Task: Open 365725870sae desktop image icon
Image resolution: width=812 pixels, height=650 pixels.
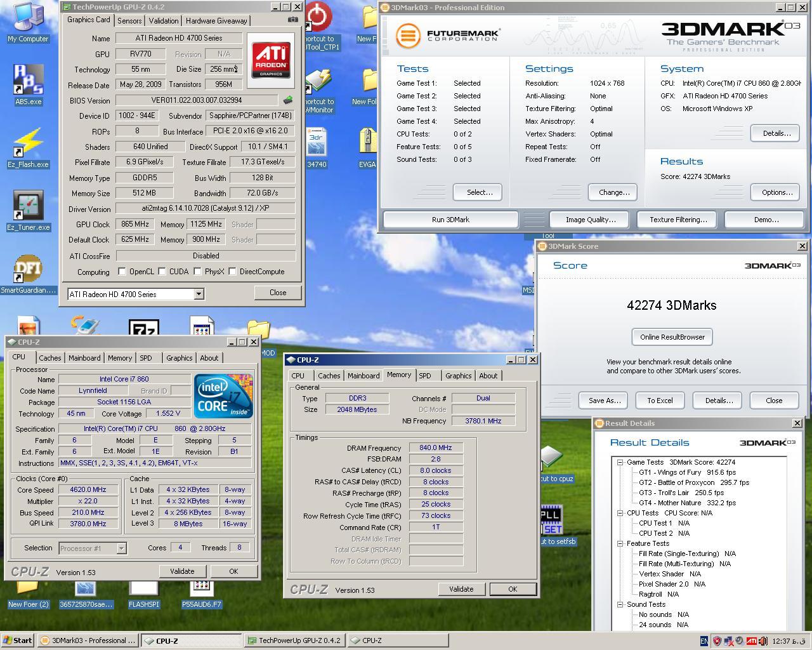Action: pyautogui.click(x=86, y=594)
